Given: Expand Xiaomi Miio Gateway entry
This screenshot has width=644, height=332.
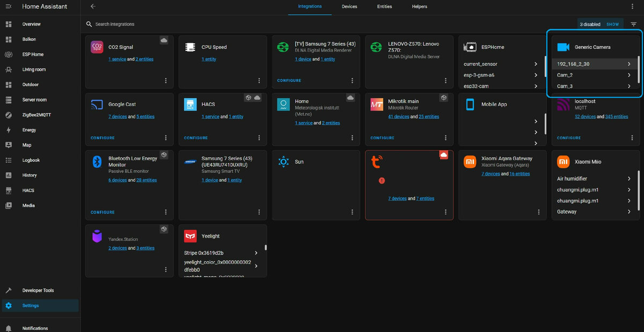Looking at the screenshot, I should click(x=595, y=211).
